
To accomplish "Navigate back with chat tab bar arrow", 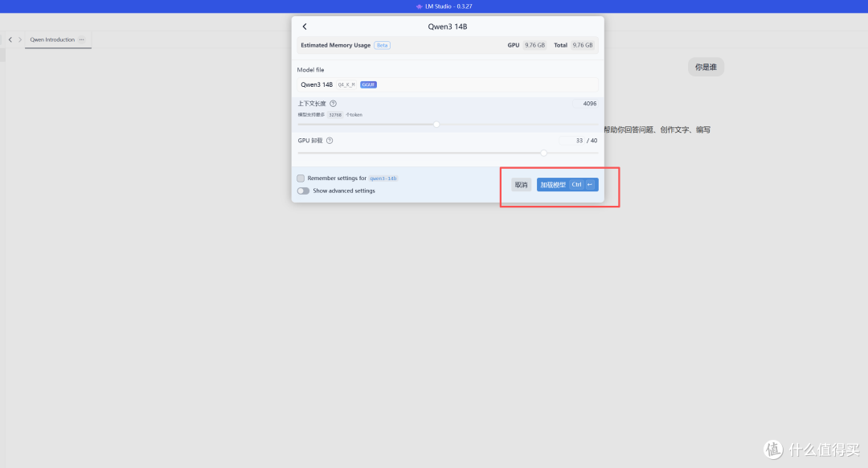I will click(x=10, y=40).
